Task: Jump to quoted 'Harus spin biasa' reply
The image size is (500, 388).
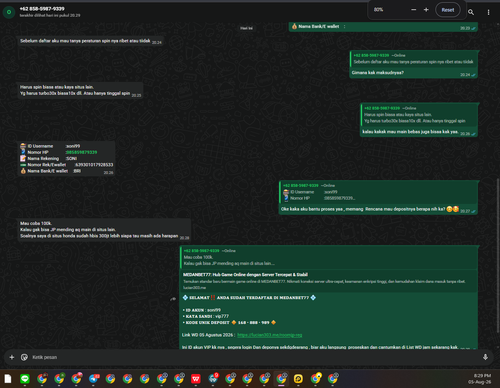Action: pos(419,114)
